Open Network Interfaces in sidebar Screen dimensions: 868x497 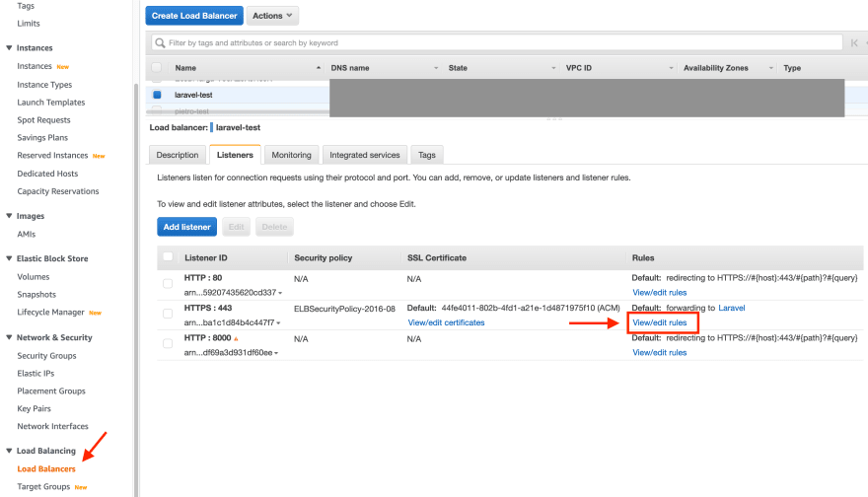pos(52,427)
